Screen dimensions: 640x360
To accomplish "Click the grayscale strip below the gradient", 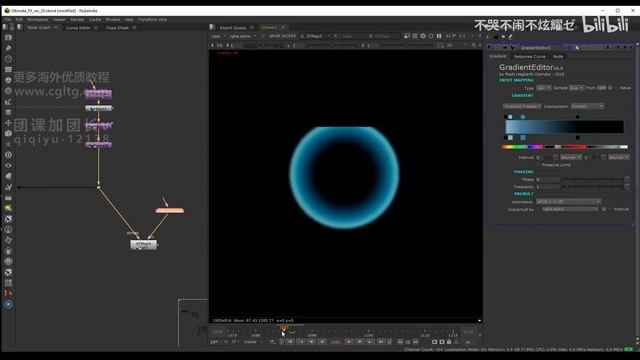I will click(607, 147).
